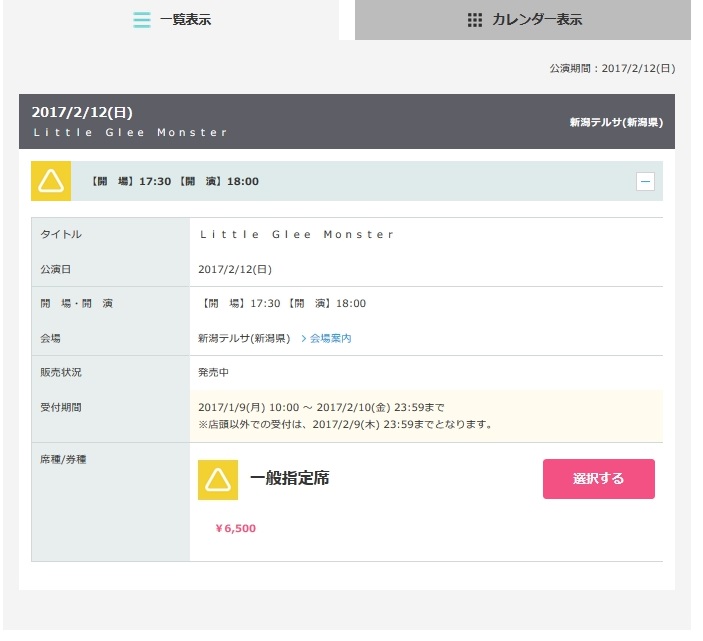Click the 公演日 row label
This screenshot has height=641, width=703.
pos(55,269)
